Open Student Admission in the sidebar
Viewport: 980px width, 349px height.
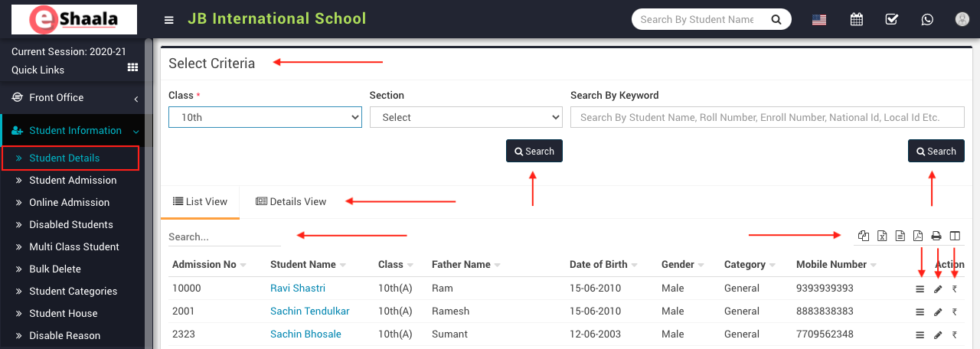point(73,181)
